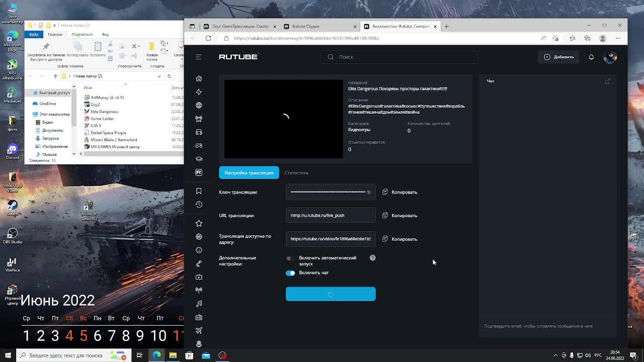Open the Rutube hamburger menu
644x362 pixels.
198,57
